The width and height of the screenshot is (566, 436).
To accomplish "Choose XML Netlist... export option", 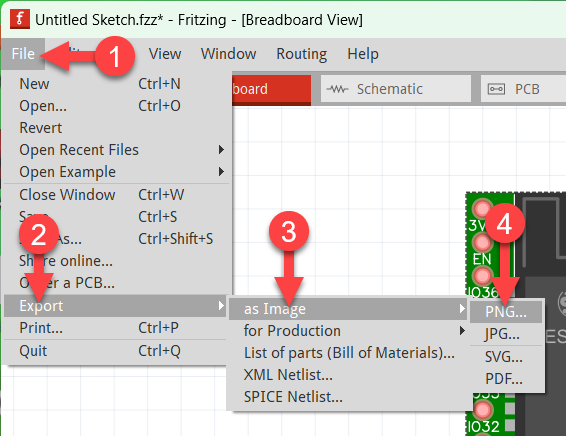I will tap(348, 375).
